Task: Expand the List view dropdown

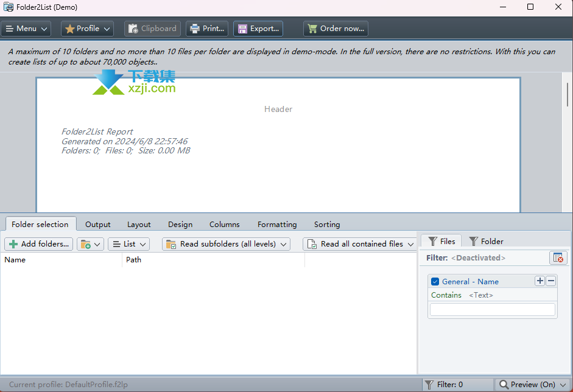Action: pyautogui.click(x=129, y=244)
